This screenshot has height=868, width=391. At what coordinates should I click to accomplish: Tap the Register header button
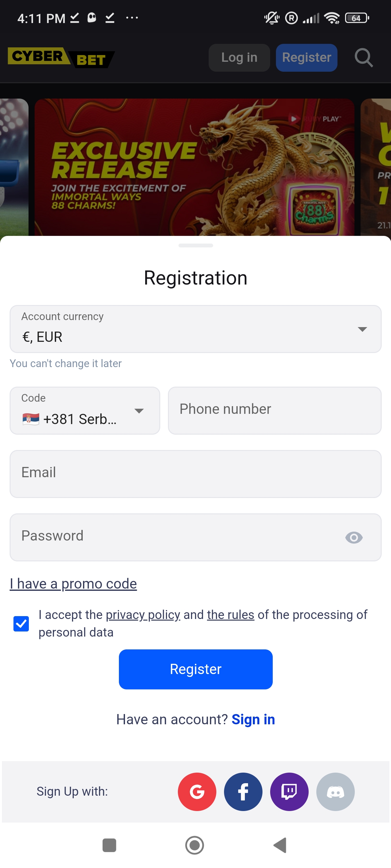coord(306,58)
